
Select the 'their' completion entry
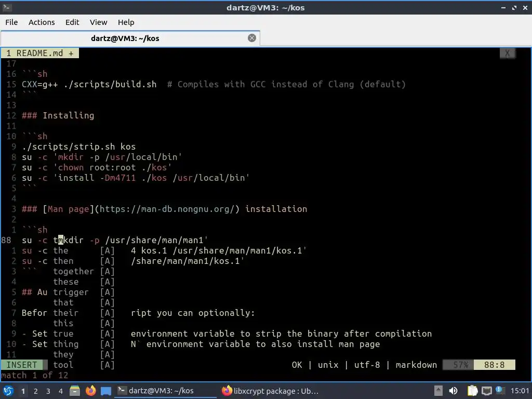pos(84,313)
